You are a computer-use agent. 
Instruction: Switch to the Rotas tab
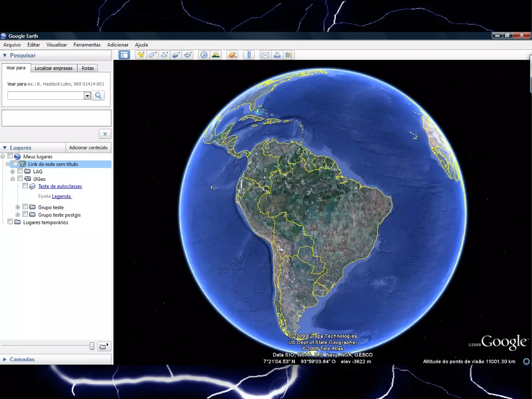coord(88,68)
